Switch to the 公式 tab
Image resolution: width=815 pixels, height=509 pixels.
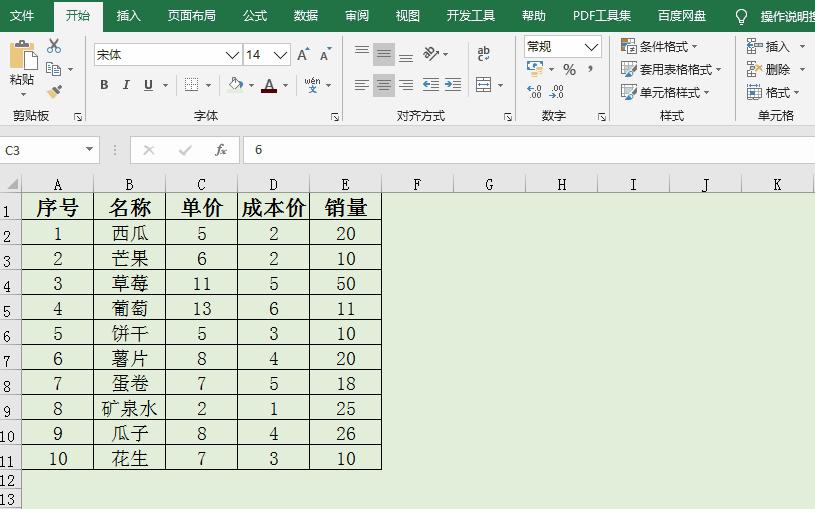[x=255, y=16]
